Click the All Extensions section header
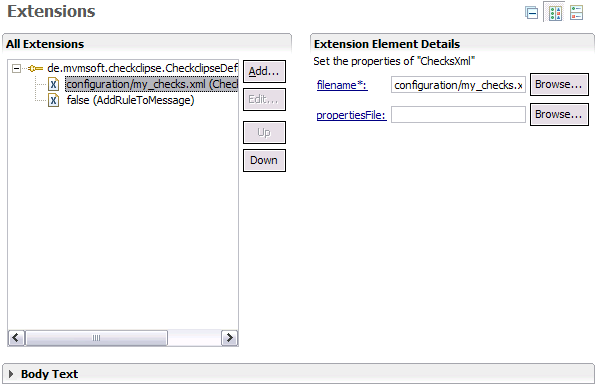 pyautogui.click(x=45, y=44)
